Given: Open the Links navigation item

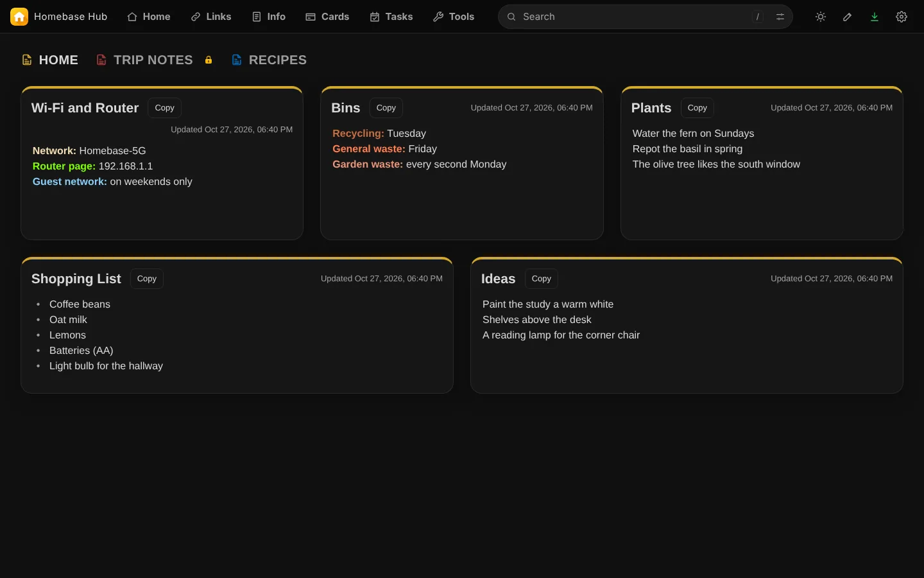Looking at the screenshot, I should pyautogui.click(x=211, y=17).
